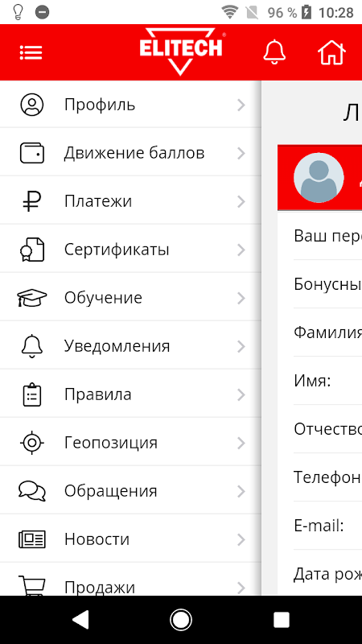Tap the do-not-disturb status bar icon
Viewport: 362px width, 644px height.
point(42,12)
